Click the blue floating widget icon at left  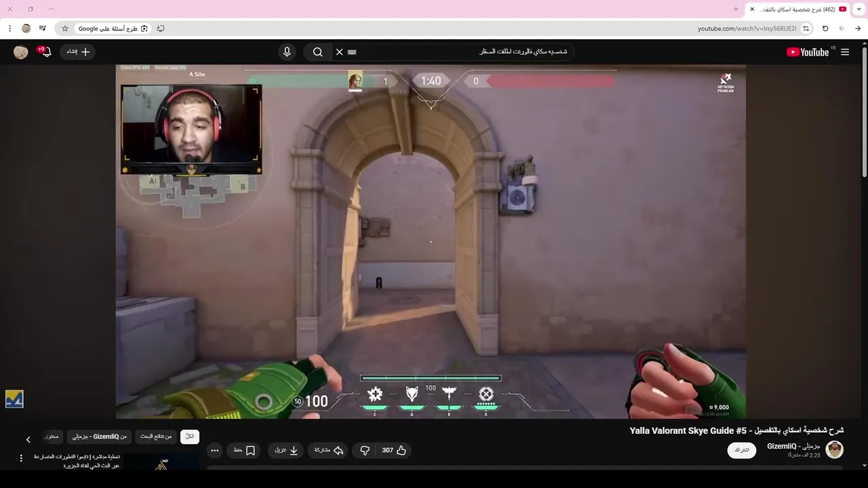[14, 399]
